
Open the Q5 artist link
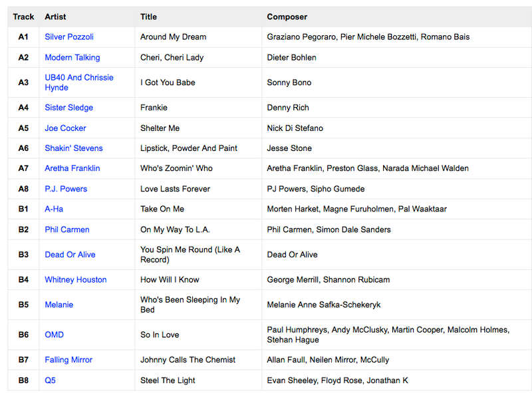click(x=51, y=380)
